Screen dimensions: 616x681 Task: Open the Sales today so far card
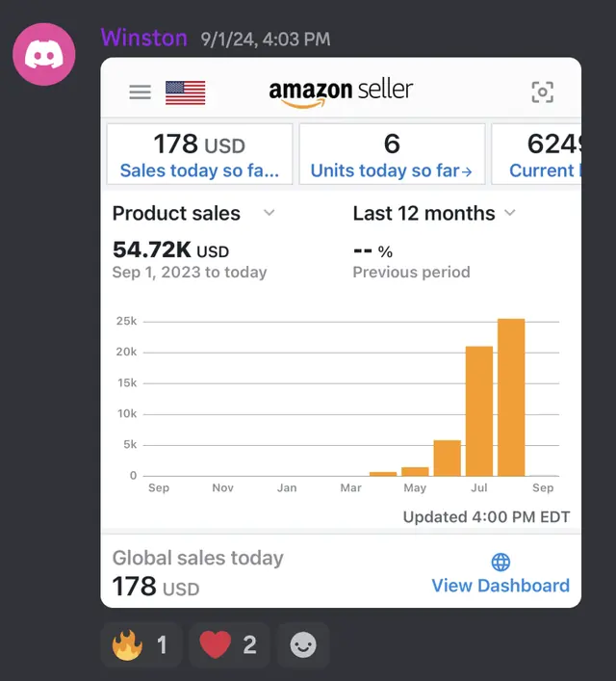tap(199, 154)
